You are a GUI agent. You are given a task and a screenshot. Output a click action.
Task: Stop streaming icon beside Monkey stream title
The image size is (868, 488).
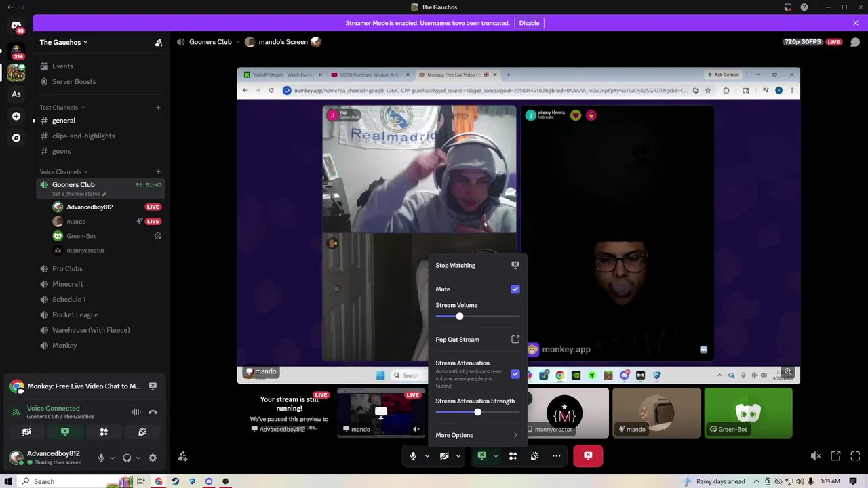point(153,386)
